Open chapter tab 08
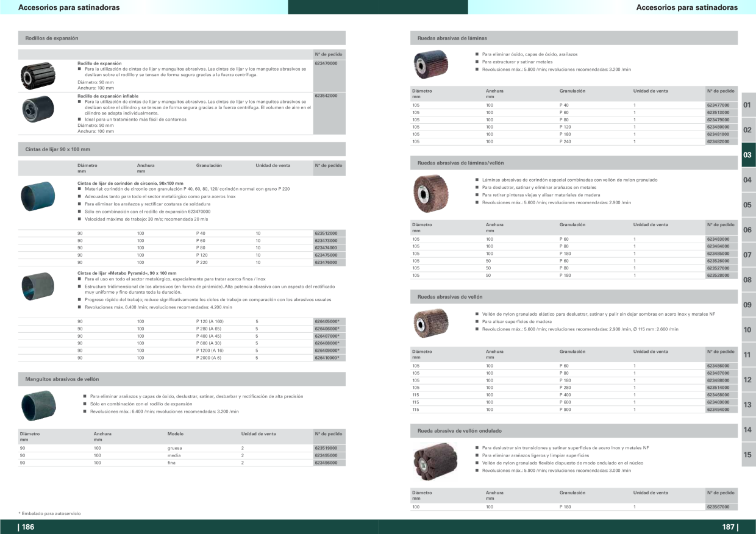This screenshot has width=756, height=534. [x=747, y=280]
